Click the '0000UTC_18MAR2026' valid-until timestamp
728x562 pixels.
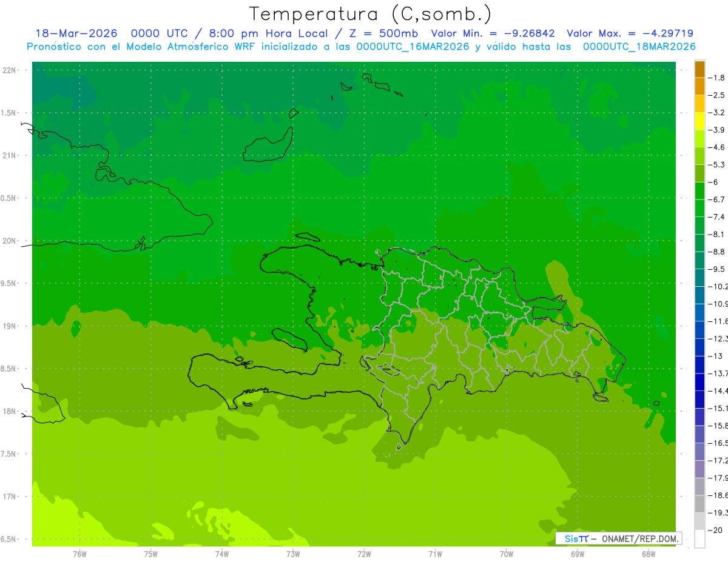click(639, 46)
